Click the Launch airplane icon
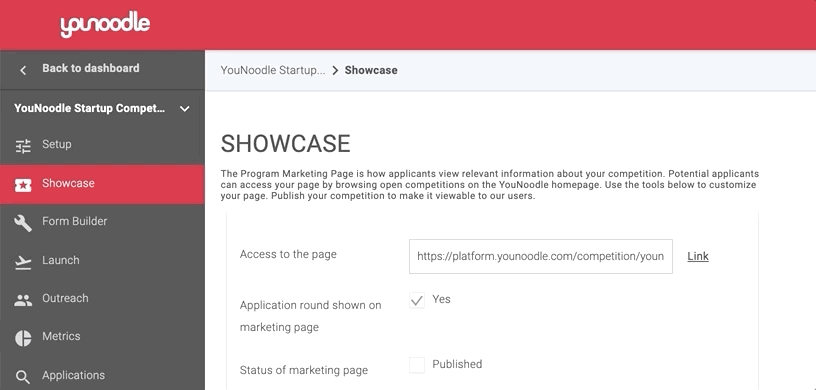Image resolution: width=816 pixels, height=390 pixels. point(23,262)
